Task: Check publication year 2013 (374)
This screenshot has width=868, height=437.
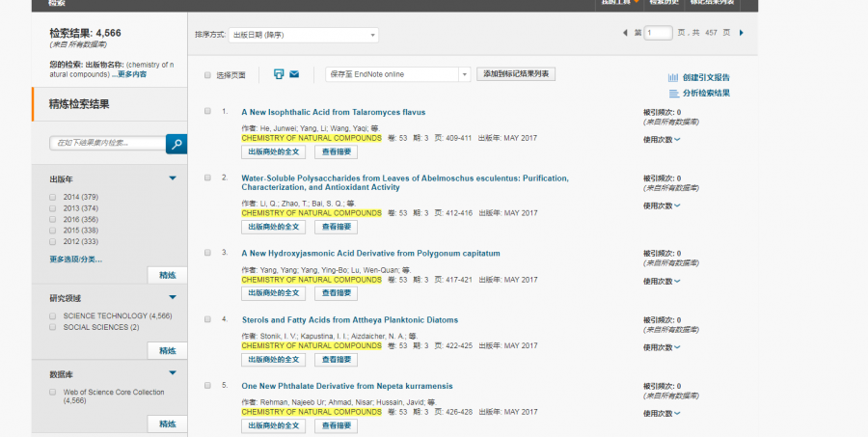Action: 53,208
